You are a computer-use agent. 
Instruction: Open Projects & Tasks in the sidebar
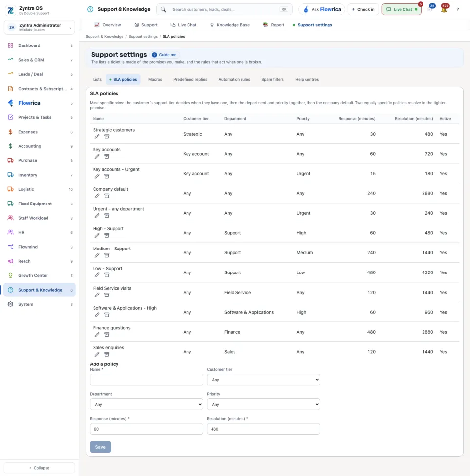tap(40, 117)
